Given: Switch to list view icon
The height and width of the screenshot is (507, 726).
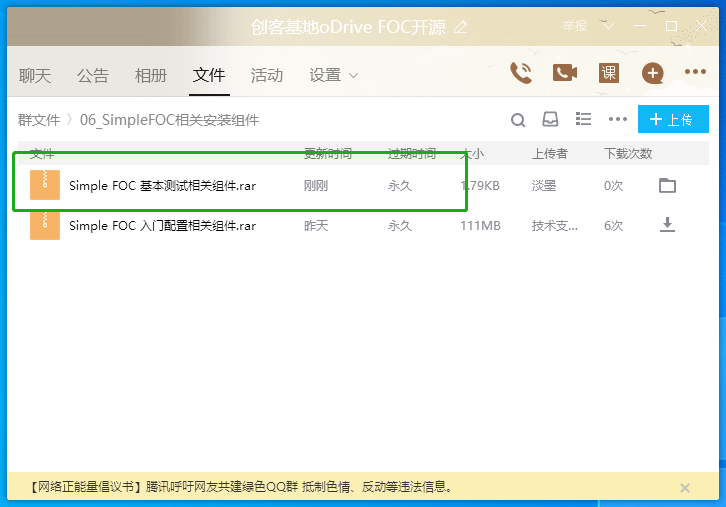Looking at the screenshot, I should (583, 119).
